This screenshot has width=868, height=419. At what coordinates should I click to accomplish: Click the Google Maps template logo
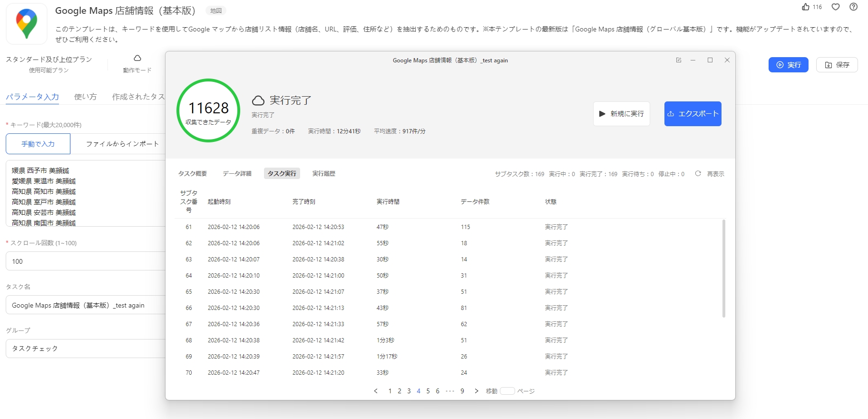[x=27, y=24]
